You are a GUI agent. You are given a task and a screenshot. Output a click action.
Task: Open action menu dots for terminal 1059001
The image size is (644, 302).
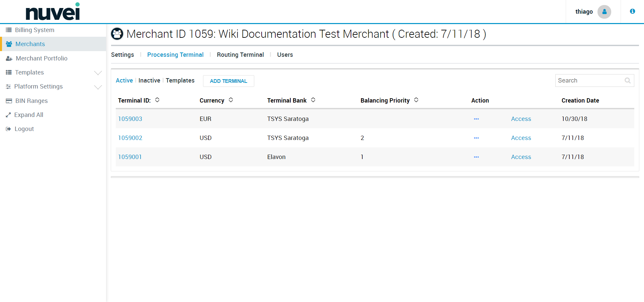pyautogui.click(x=476, y=157)
